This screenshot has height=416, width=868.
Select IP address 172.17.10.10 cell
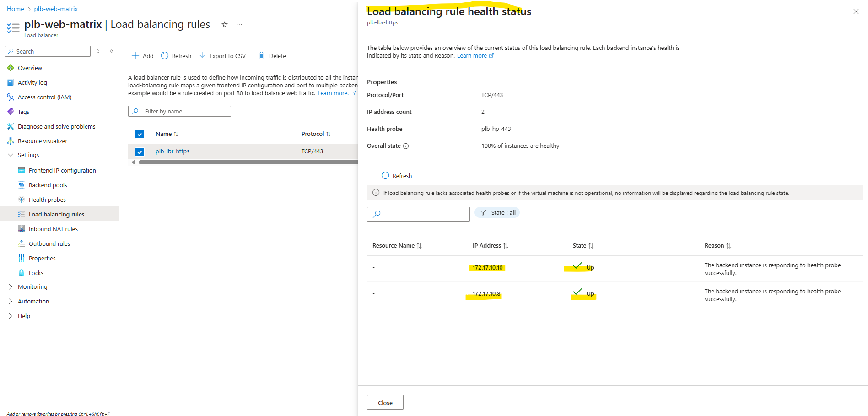(488, 268)
